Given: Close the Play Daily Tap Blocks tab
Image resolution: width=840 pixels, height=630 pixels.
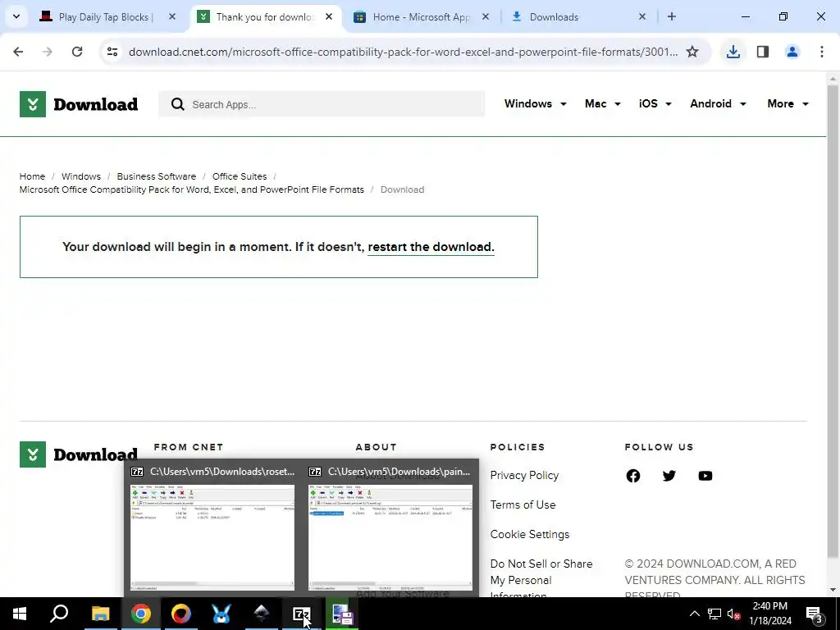Looking at the screenshot, I should coord(172,16).
